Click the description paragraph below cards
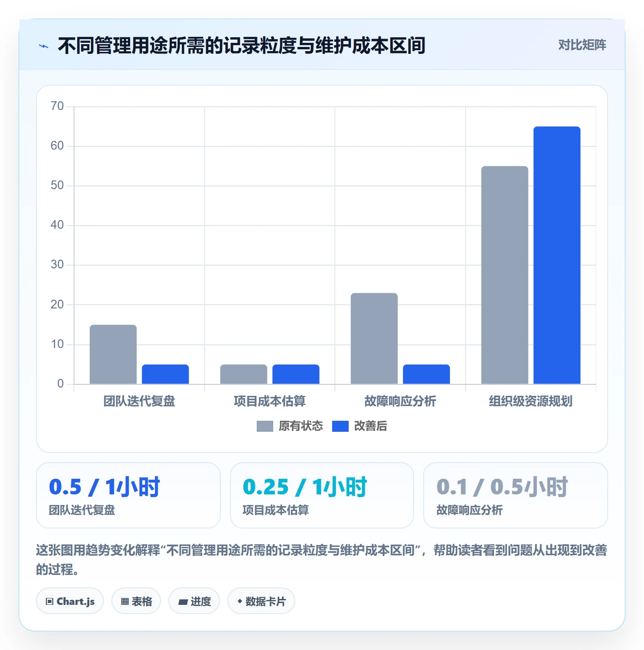The height and width of the screenshot is (650, 644). pos(322,560)
